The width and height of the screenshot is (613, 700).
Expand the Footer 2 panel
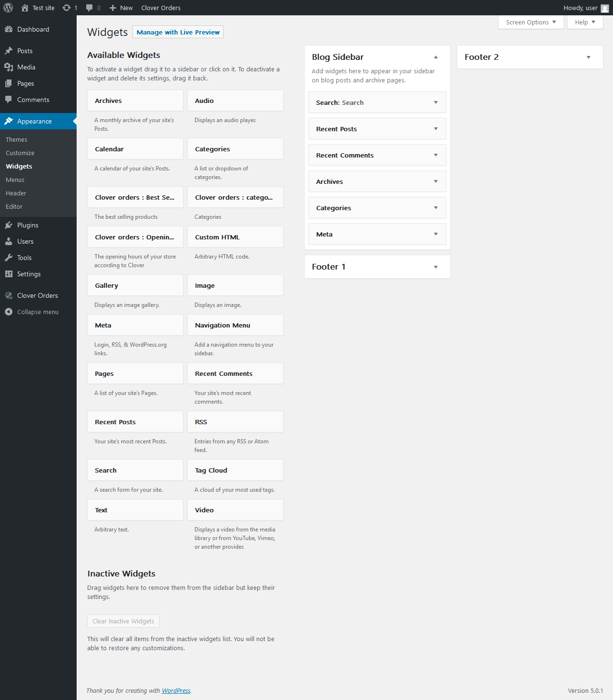pyautogui.click(x=589, y=57)
